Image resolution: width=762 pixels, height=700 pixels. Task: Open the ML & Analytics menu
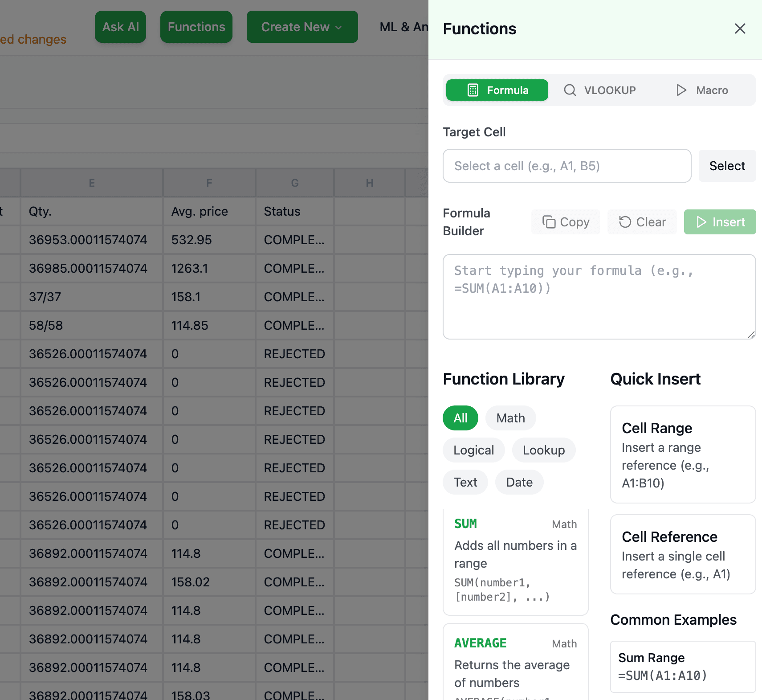point(403,27)
